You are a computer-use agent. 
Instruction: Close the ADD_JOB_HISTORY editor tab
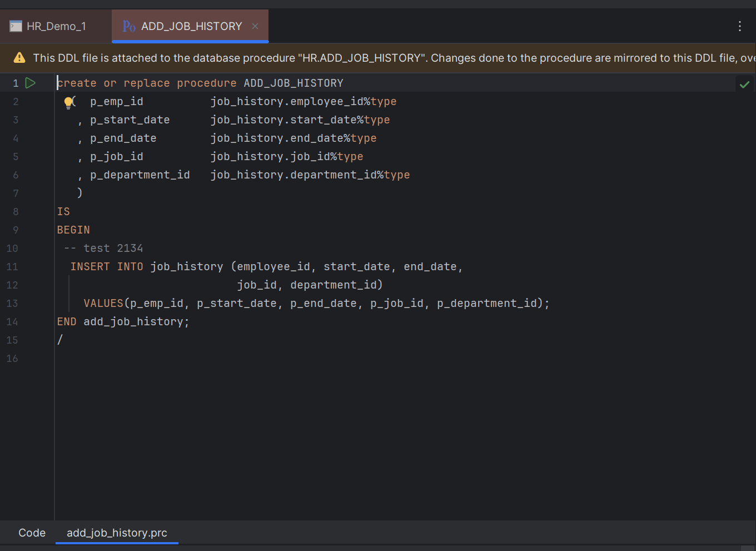tap(255, 26)
